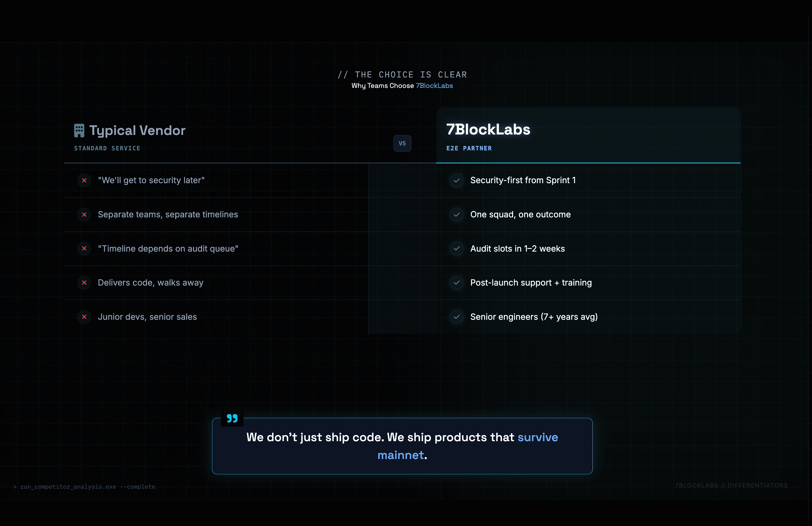This screenshot has width=812, height=526.
Task: Click the run_competitor_analysis.exe terminal text
Action: tap(87, 486)
